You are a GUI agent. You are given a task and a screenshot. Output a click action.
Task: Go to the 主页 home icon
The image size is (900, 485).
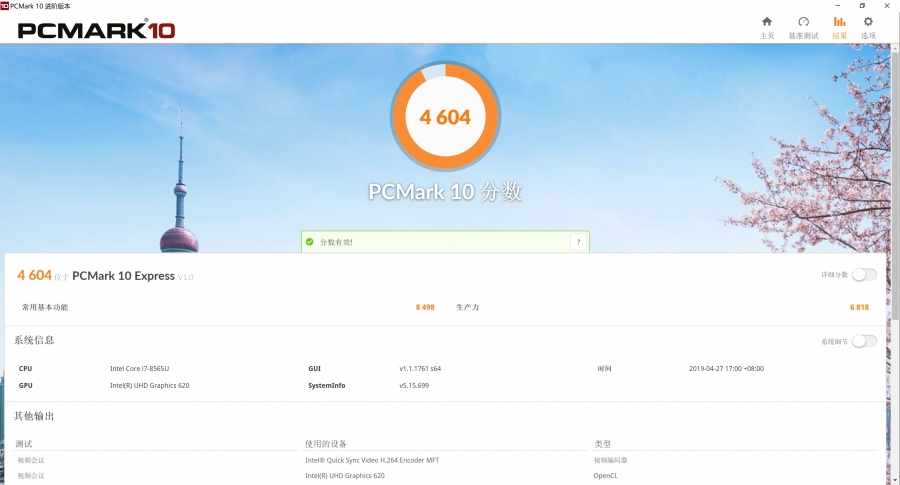(767, 22)
